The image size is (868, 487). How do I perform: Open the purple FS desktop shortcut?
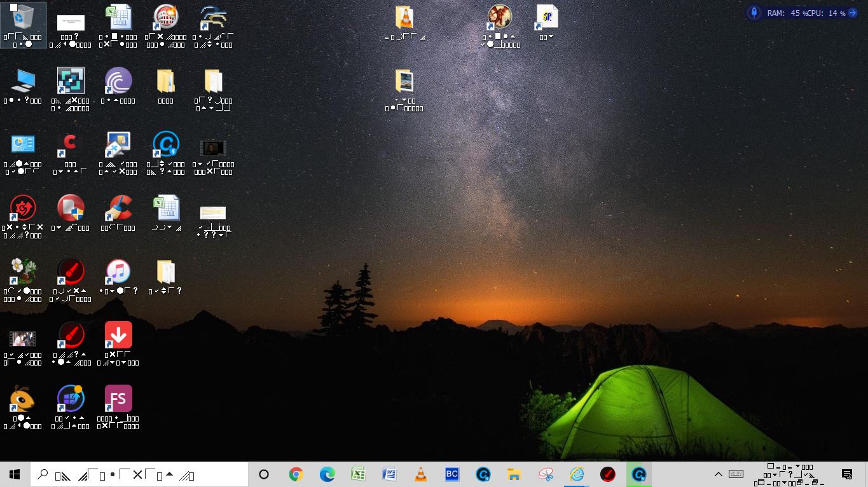coord(118,399)
